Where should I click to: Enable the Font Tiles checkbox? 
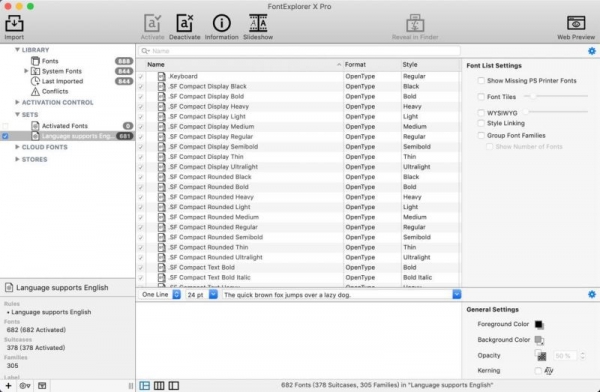click(481, 96)
